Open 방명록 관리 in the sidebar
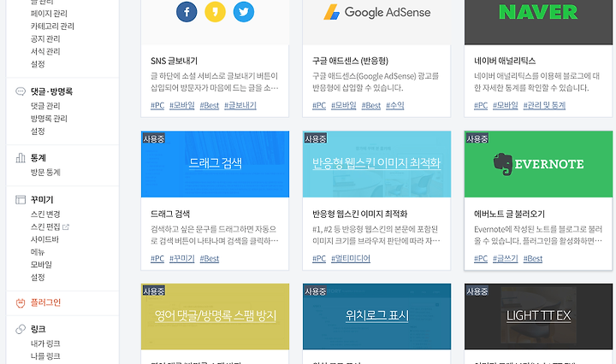616x364 pixels. (x=49, y=119)
